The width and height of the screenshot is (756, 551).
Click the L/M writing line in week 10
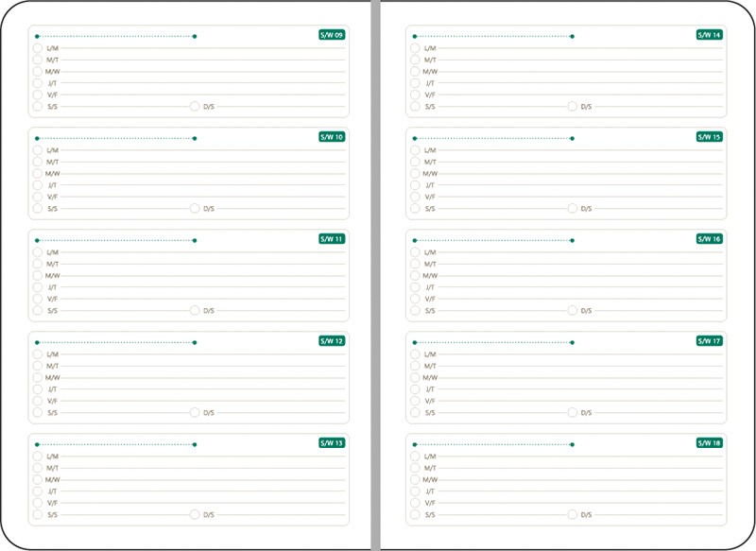coord(203,150)
